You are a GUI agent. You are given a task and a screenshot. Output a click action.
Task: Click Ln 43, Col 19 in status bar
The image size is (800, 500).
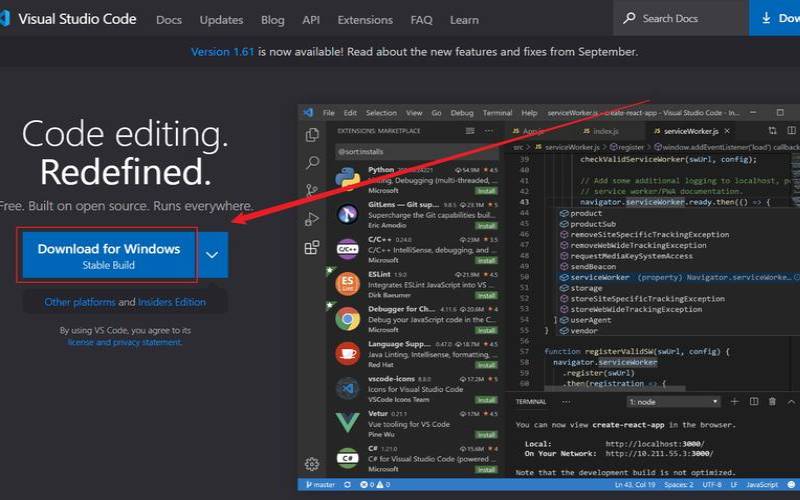click(x=635, y=485)
